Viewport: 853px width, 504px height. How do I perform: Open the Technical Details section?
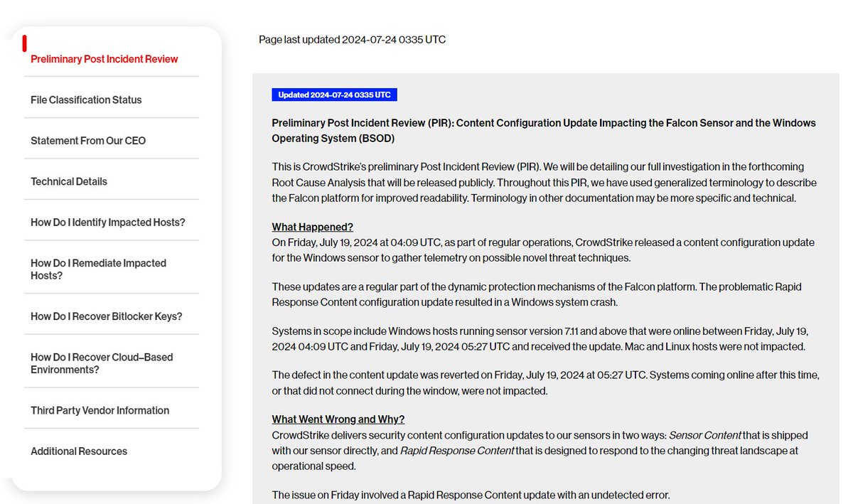click(69, 181)
